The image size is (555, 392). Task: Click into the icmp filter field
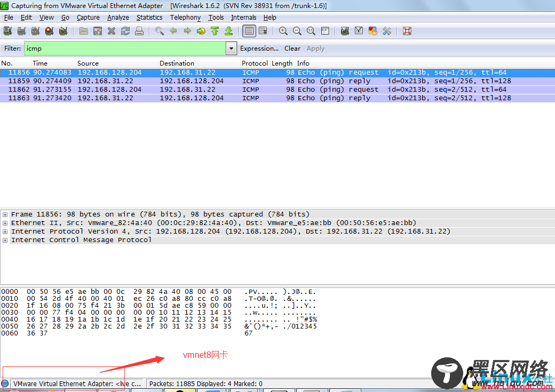125,49
